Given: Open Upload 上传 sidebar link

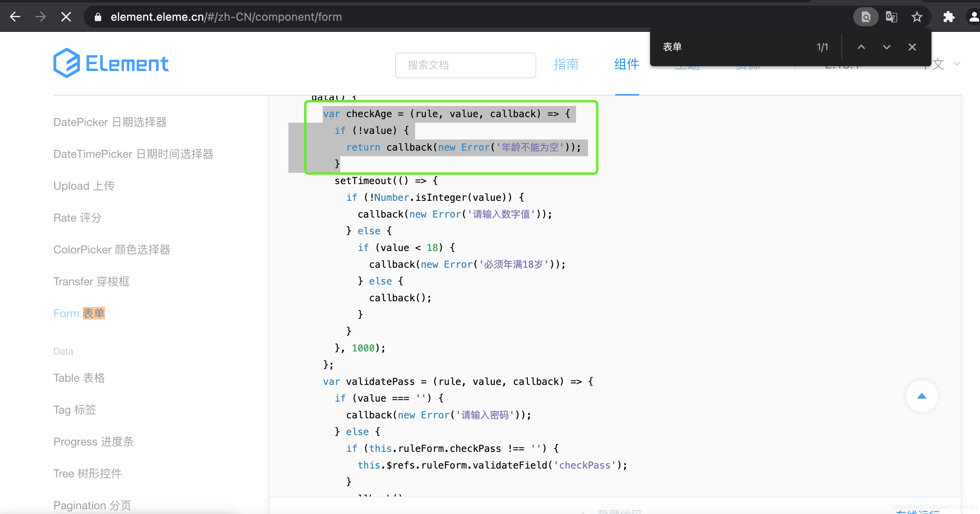Looking at the screenshot, I should point(84,186).
